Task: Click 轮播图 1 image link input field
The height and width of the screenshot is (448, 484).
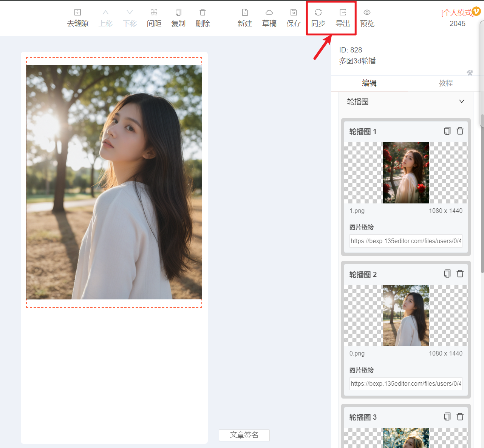Action: pos(406,241)
